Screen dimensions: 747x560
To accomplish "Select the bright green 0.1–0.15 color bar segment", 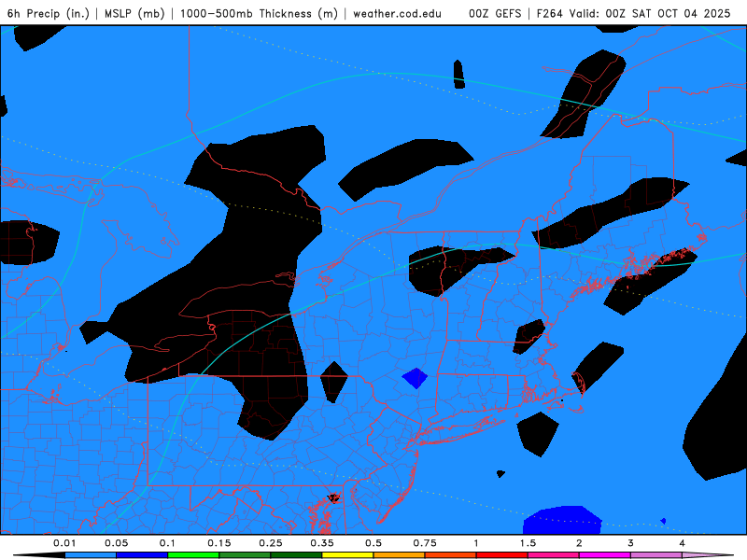I will point(193,555).
